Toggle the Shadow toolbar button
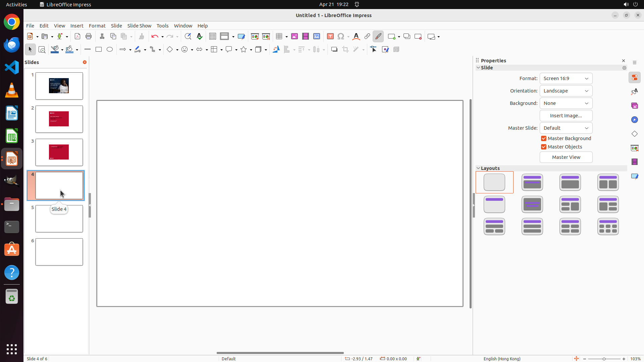The width and height of the screenshot is (644, 362). coord(334,50)
